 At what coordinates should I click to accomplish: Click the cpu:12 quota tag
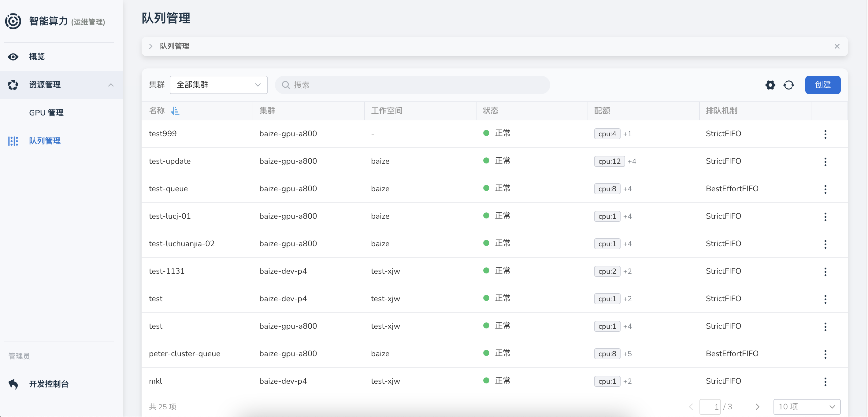(x=609, y=162)
